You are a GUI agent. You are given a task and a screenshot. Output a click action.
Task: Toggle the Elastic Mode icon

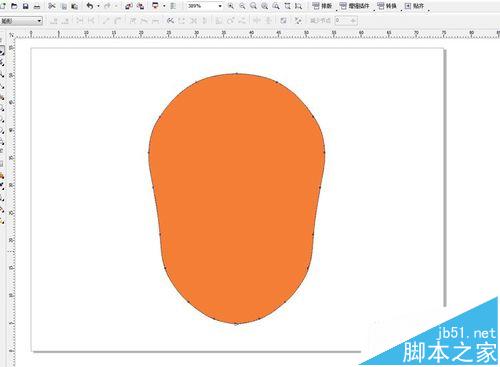click(283, 21)
